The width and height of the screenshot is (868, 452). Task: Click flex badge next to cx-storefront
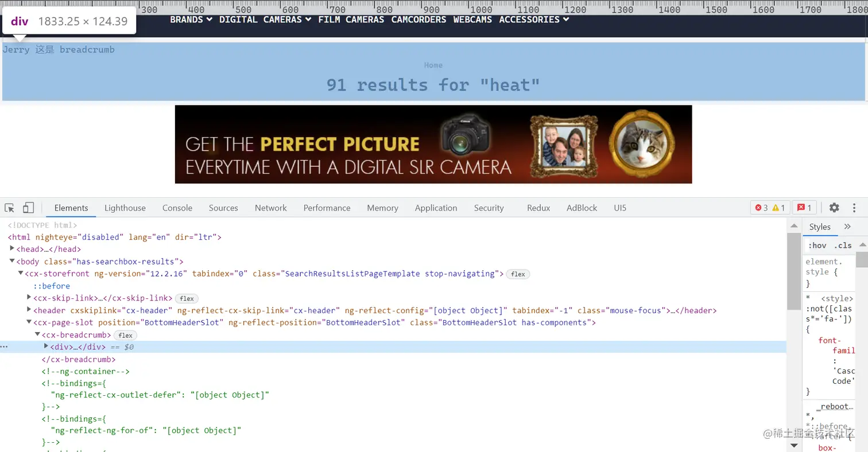[518, 274]
